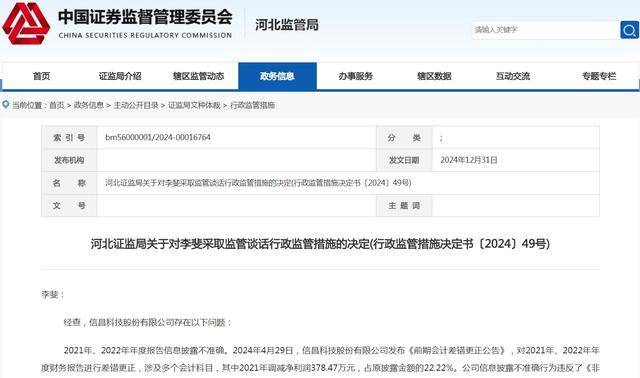Open the 互动交流 navigation tab

513,76
